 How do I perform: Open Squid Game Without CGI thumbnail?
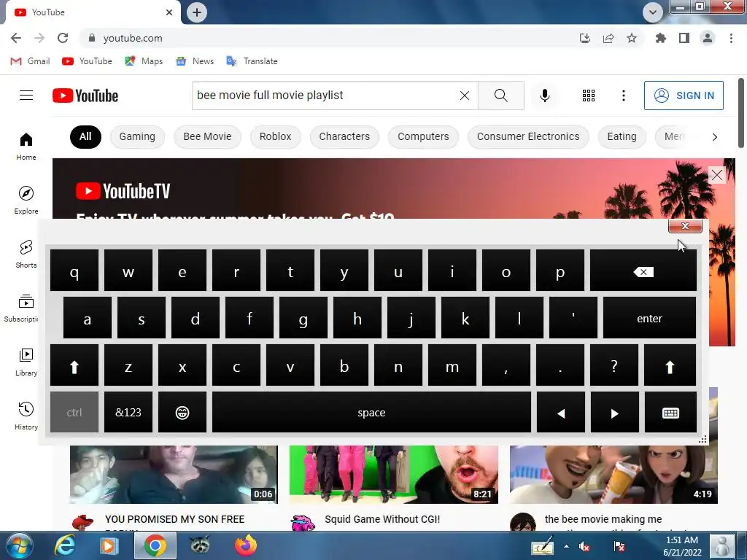click(393, 474)
